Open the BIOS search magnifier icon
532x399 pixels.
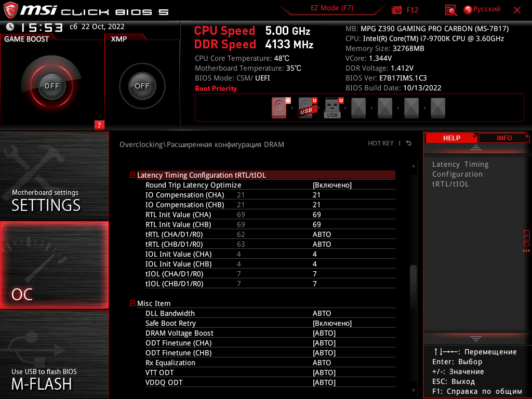click(x=450, y=10)
